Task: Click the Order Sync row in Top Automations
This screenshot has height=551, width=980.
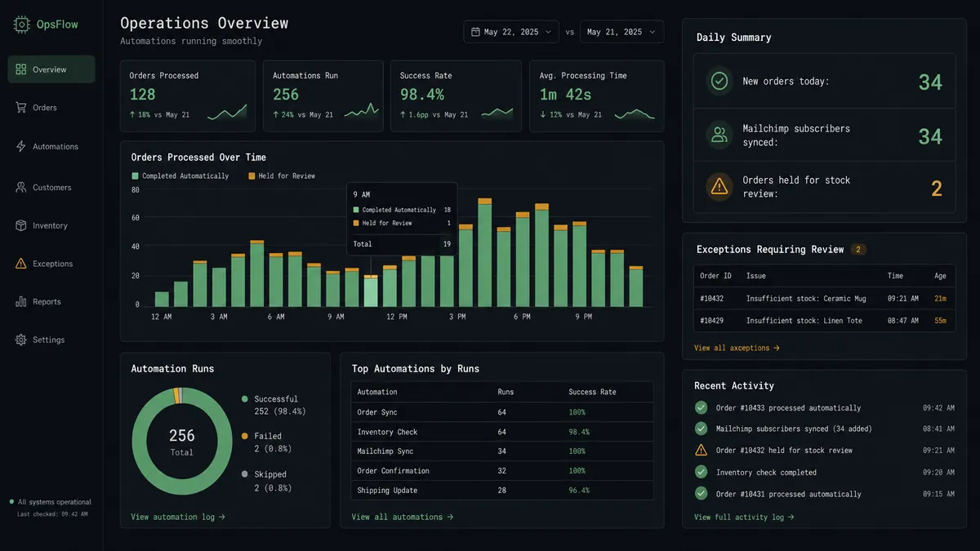Action: pos(502,412)
